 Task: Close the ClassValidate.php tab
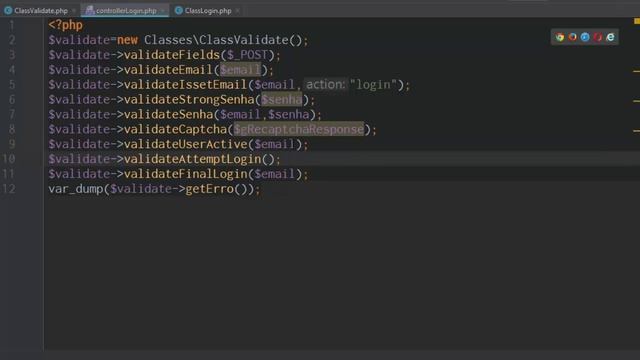(74, 11)
